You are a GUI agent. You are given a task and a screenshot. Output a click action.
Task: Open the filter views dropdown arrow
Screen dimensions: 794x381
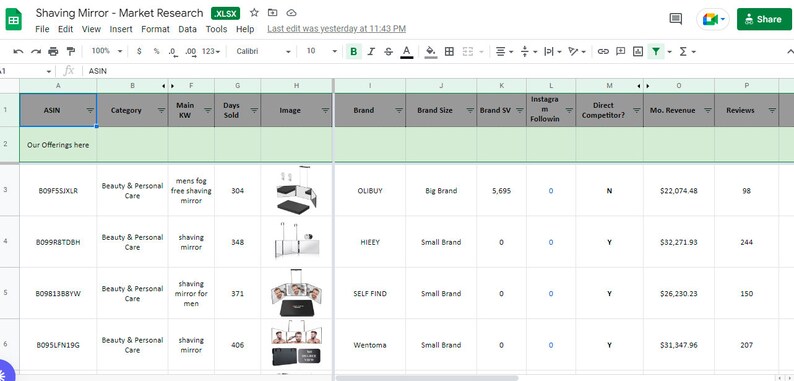[669, 52]
